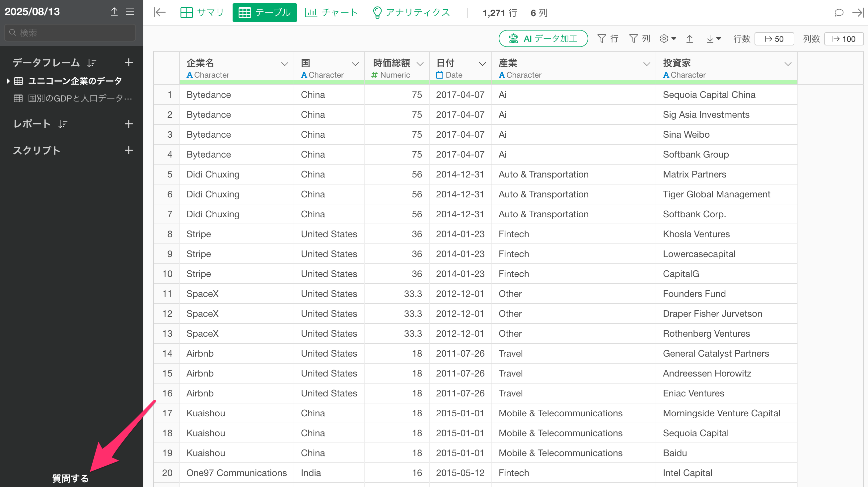Expand the right panel arrow icon

[858, 13]
